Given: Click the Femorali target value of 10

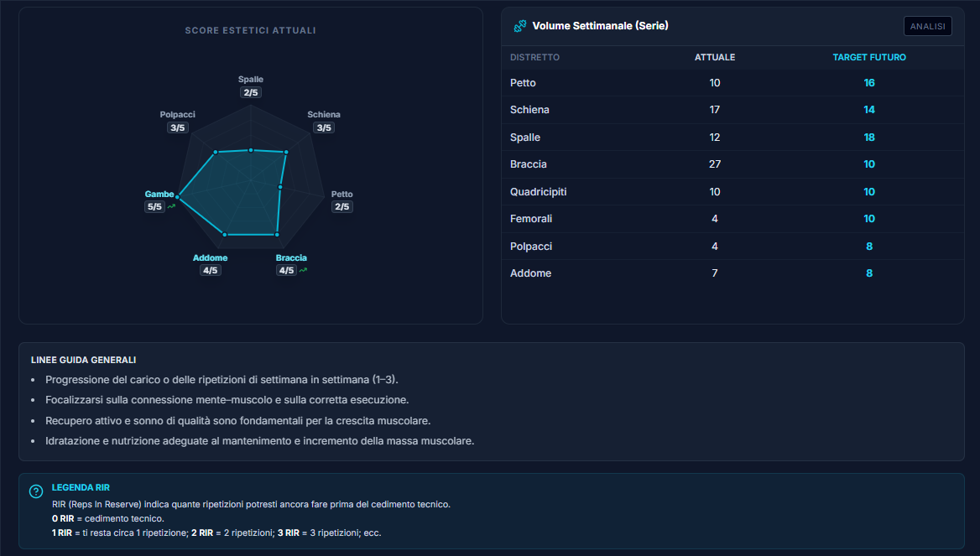Looking at the screenshot, I should (869, 219).
